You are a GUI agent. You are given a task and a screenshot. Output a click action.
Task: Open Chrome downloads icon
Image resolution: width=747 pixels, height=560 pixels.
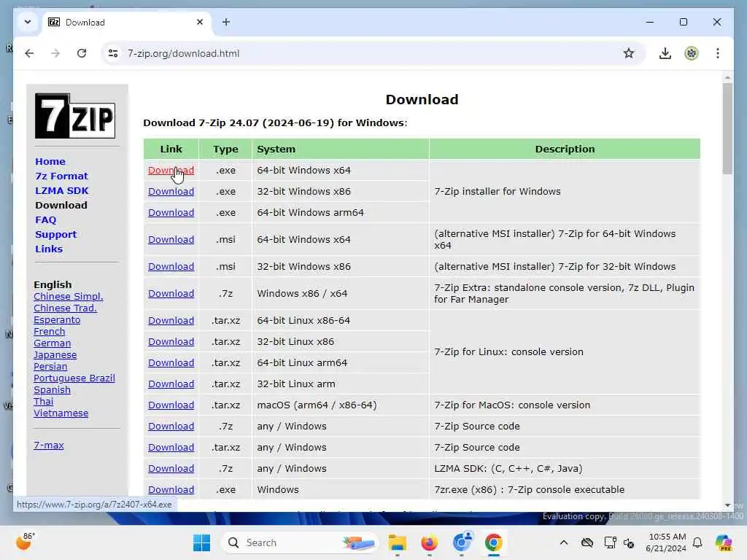665,53
